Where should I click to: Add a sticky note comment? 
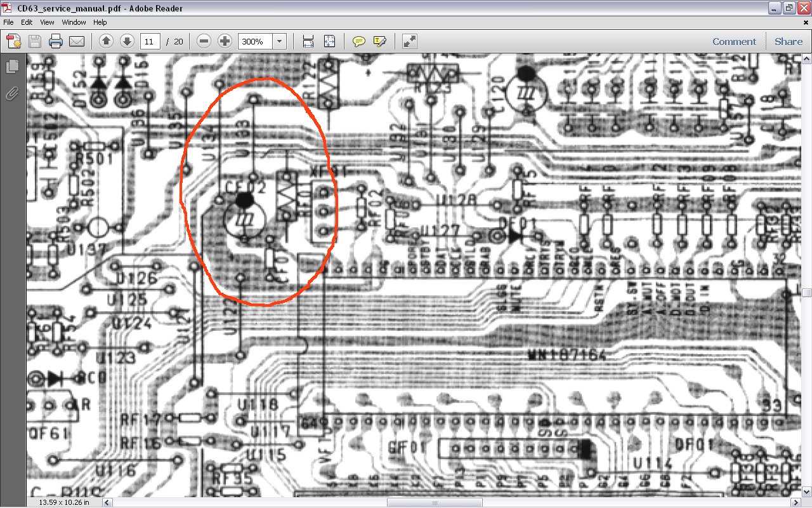click(358, 41)
